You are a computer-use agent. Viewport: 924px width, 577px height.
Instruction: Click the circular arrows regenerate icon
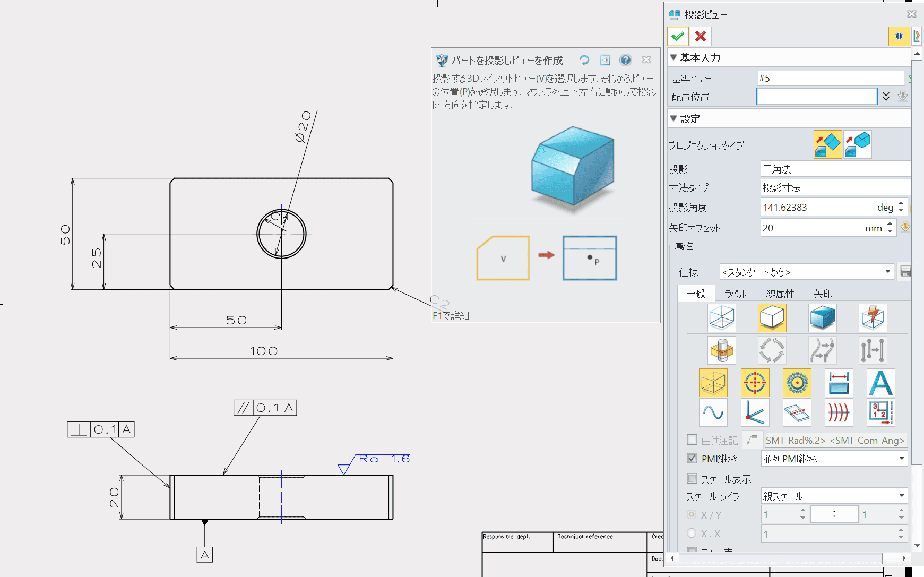(772, 350)
